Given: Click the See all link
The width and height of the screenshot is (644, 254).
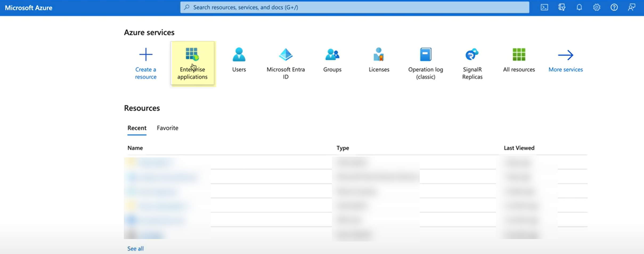Looking at the screenshot, I should click(135, 249).
